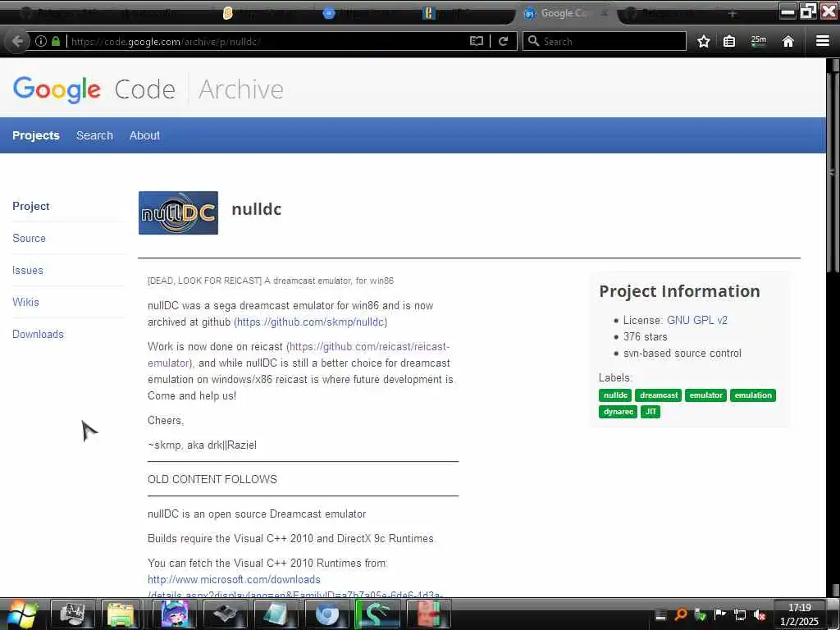The image size is (840, 630).
Task: Open the green S taskbar application
Action: (x=377, y=614)
